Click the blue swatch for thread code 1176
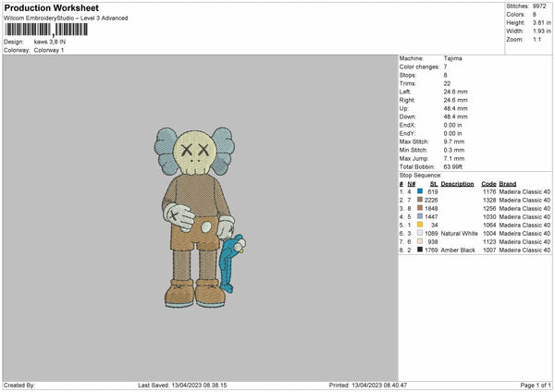Viewport: 555px width, 392px height. coord(420,191)
